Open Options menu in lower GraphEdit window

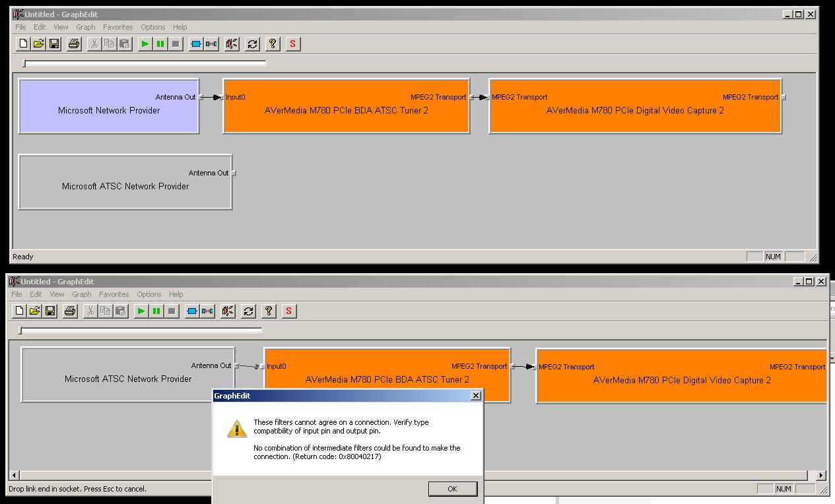149,294
